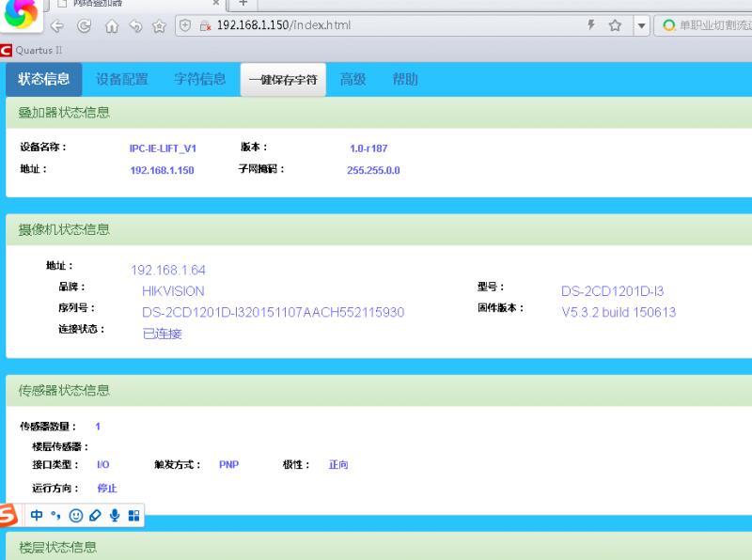
Task: Click inside the browser search box
Action: 714,26
